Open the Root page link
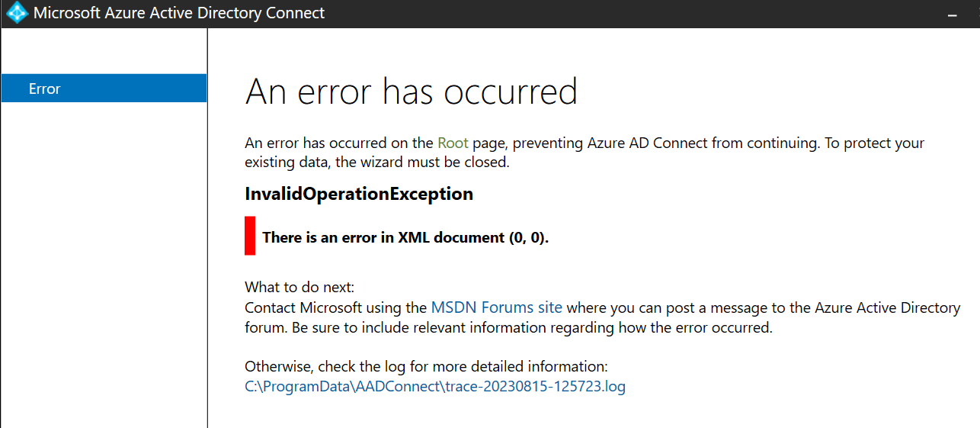The height and width of the screenshot is (428, 980). point(453,143)
